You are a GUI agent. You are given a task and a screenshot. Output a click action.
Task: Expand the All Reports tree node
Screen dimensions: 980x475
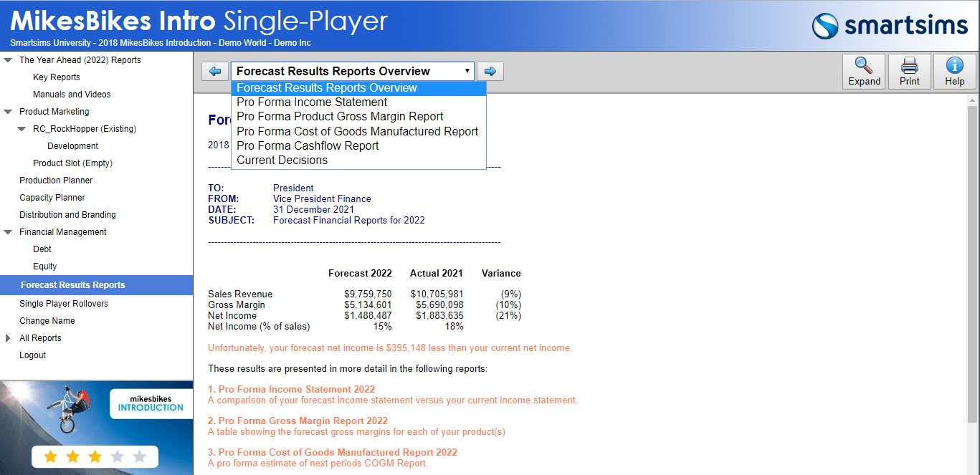pyautogui.click(x=8, y=338)
